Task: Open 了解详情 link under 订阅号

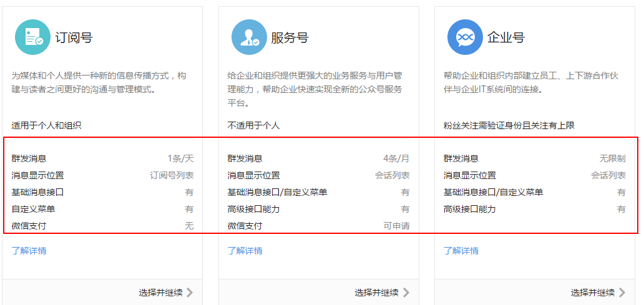Action: point(29,251)
